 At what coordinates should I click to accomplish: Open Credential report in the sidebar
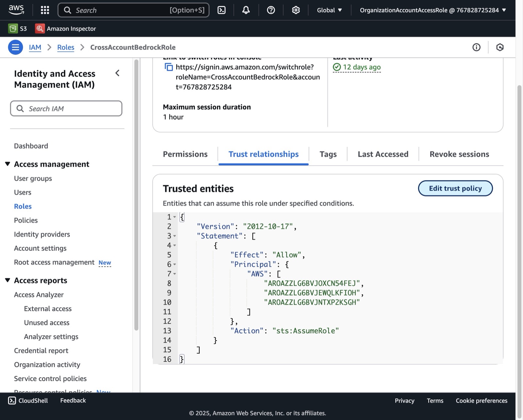[x=41, y=351]
